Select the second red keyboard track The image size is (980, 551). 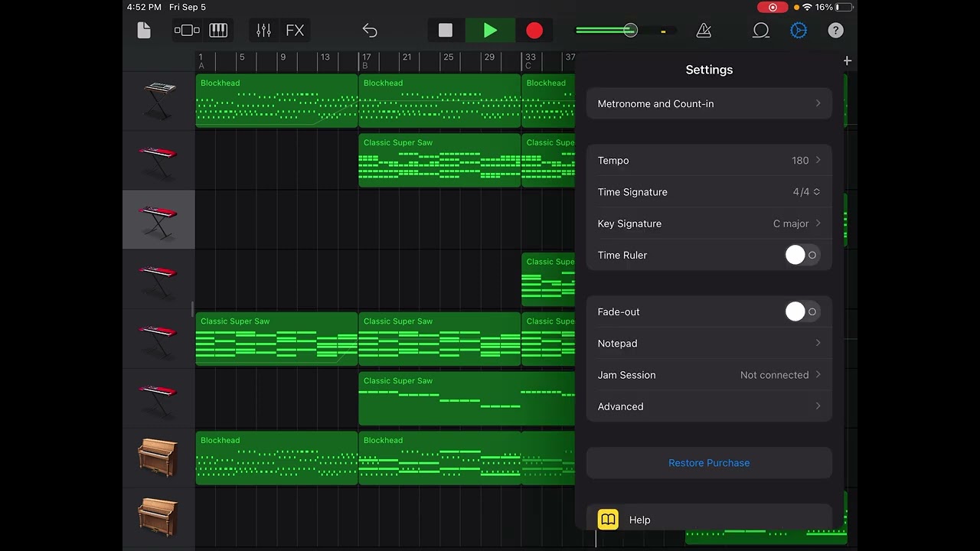pos(159,160)
